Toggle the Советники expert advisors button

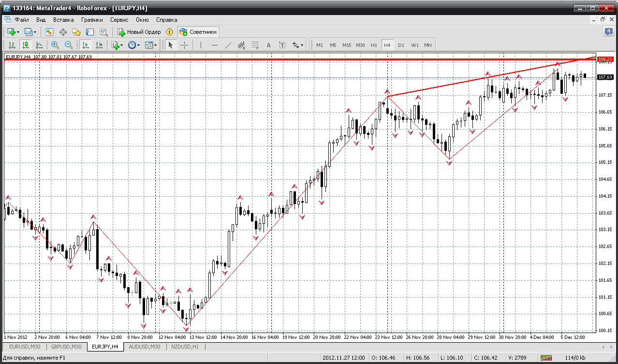point(198,32)
